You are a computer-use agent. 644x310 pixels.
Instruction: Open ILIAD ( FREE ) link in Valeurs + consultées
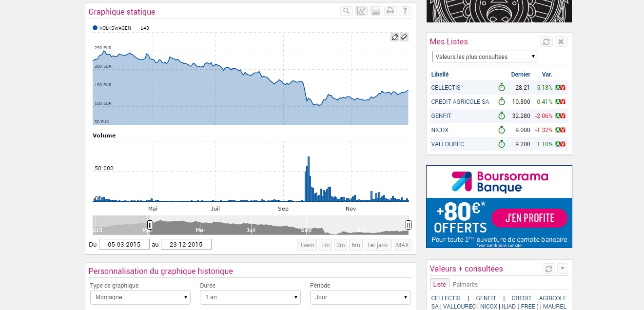click(x=519, y=307)
